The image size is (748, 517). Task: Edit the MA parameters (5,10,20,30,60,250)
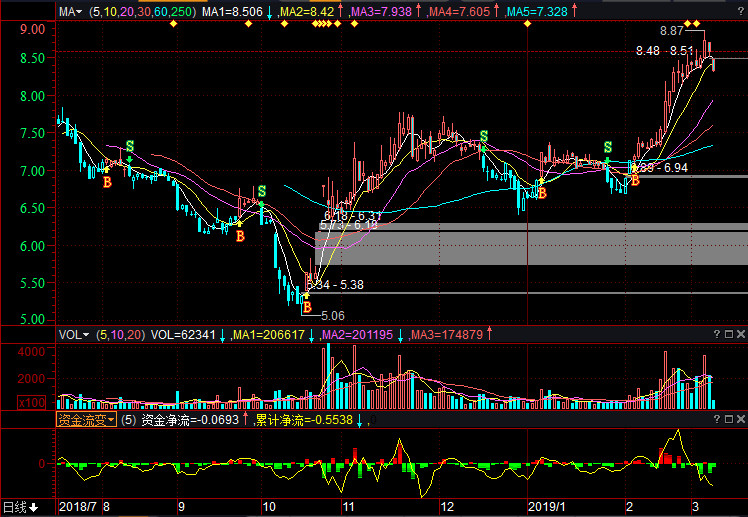tap(142, 12)
